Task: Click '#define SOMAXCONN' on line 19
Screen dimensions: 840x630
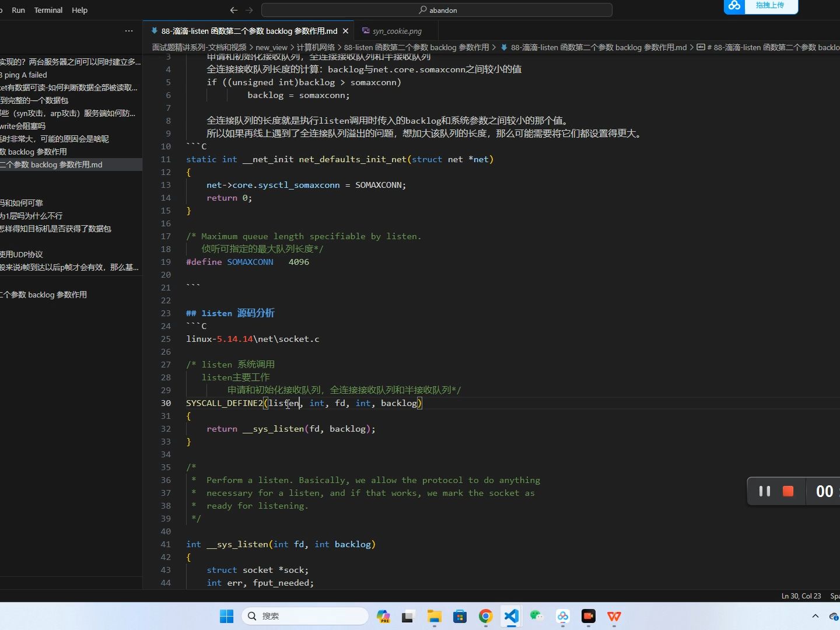Action: click(229, 262)
